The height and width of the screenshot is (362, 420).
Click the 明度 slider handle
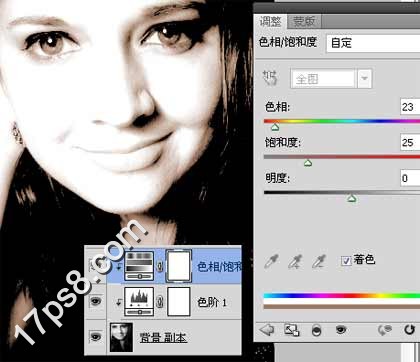tap(352, 199)
